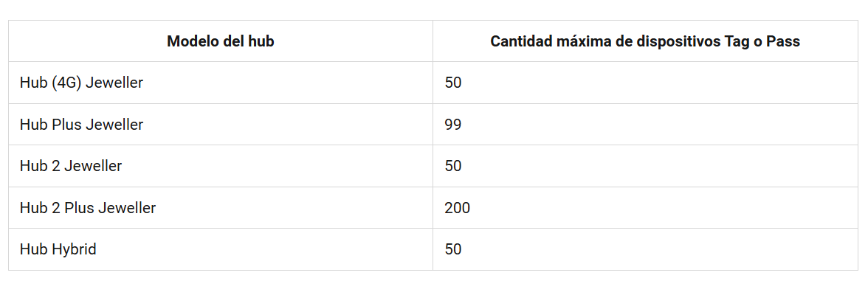The width and height of the screenshot is (868, 295).
Task: Select the 'Hub 2 Jeweller' cell
Action: point(71,166)
